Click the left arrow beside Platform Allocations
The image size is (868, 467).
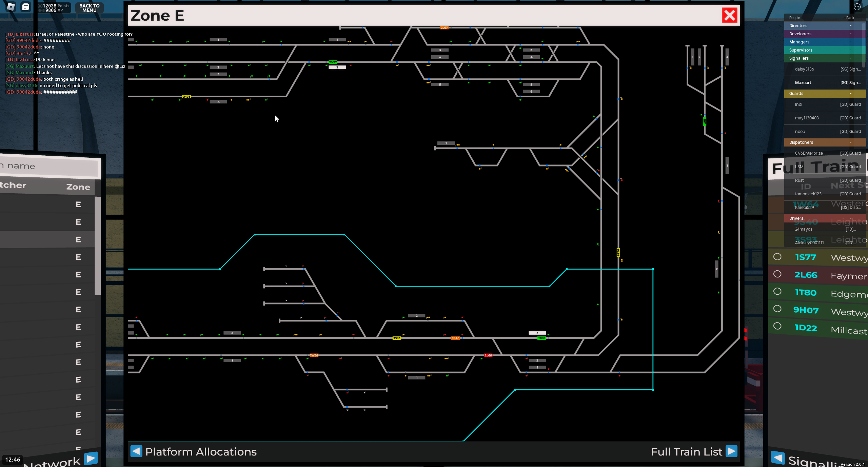point(136,451)
